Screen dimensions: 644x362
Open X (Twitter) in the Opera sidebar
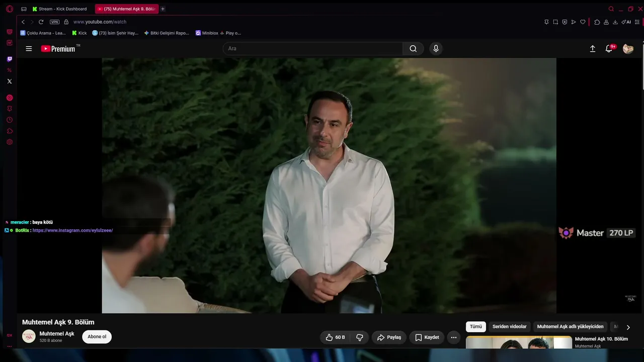pos(10,81)
